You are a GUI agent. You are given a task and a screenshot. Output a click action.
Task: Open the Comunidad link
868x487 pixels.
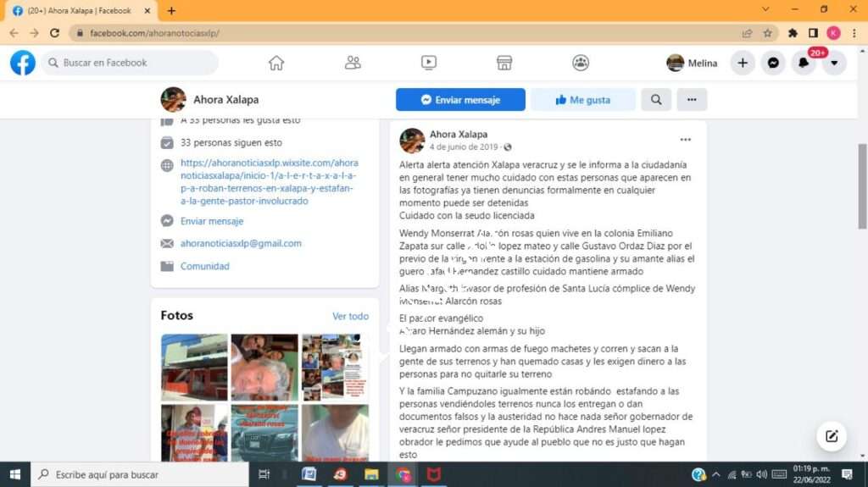click(x=204, y=266)
